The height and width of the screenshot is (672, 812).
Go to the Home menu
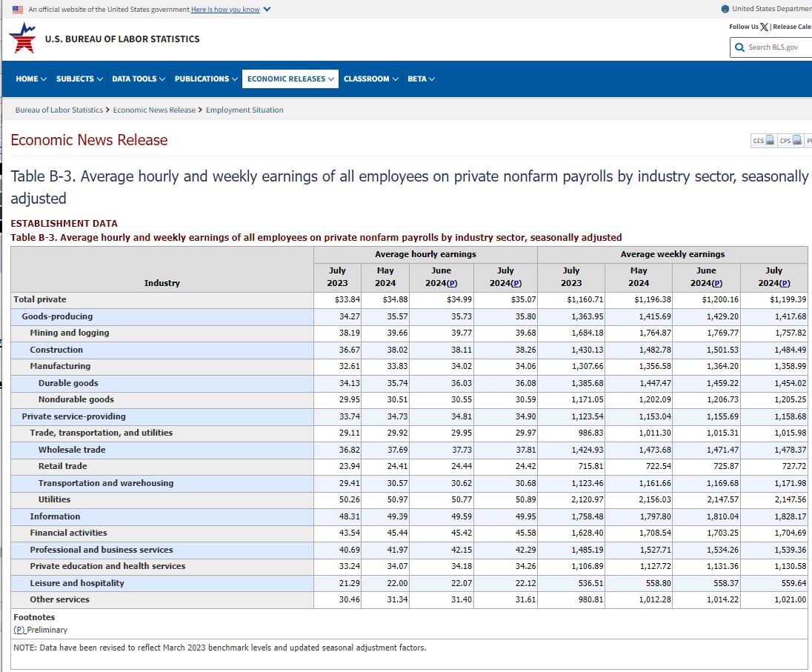[31, 79]
